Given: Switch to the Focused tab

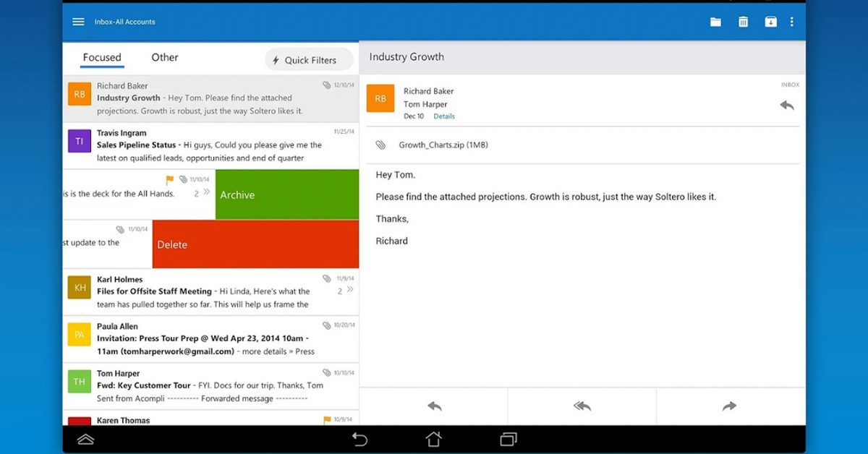Looking at the screenshot, I should [102, 58].
